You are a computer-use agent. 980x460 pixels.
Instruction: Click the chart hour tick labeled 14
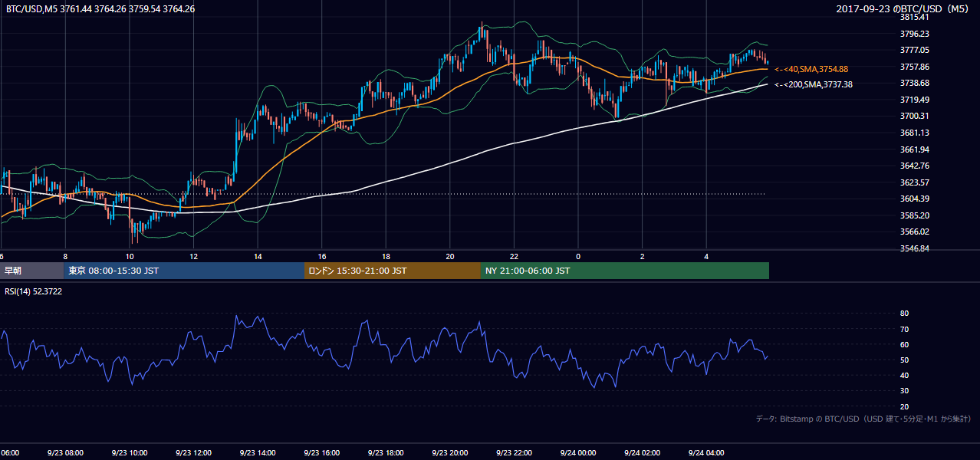(258, 256)
